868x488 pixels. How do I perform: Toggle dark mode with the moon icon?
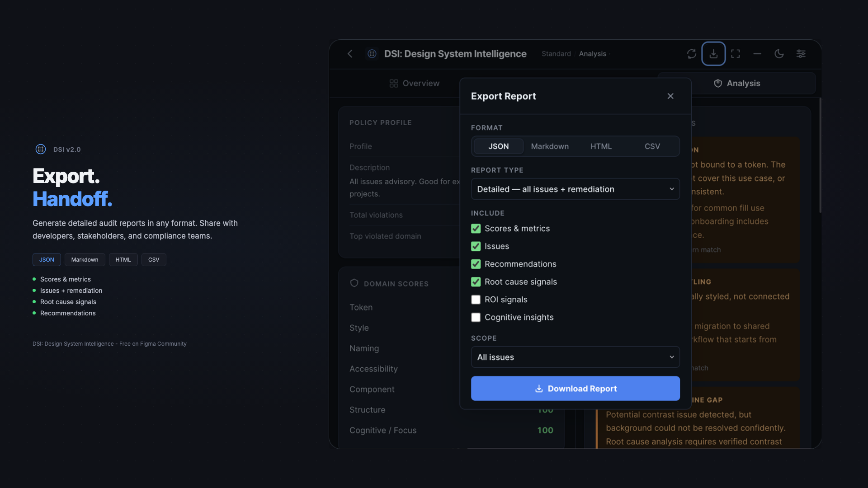point(779,53)
